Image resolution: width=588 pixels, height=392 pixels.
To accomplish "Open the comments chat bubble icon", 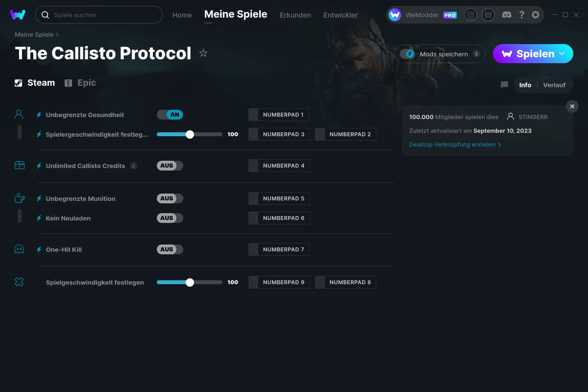I will (x=504, y=85).
